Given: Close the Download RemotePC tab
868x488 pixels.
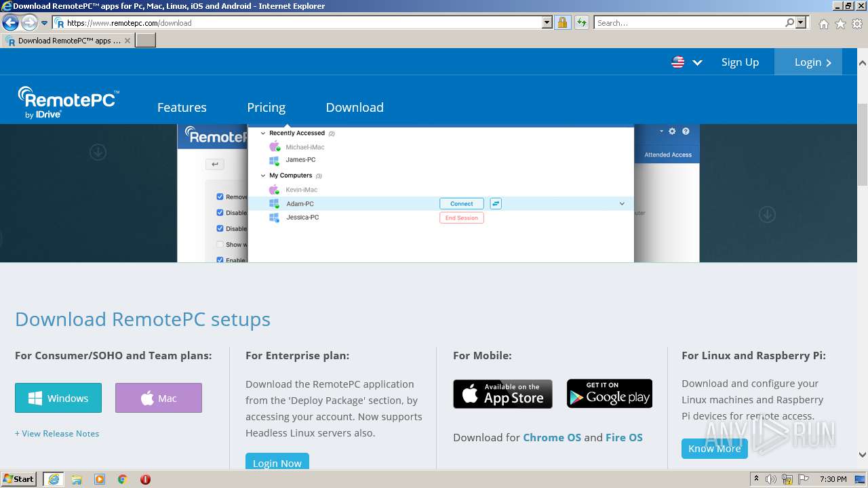Looking at the screenshot, I should click(x=127, y=41).
